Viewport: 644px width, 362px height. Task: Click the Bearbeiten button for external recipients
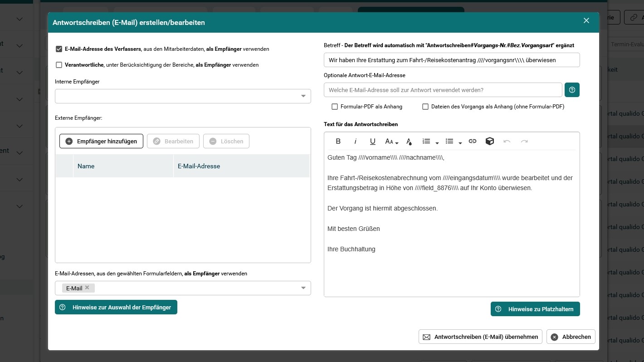tap(173, 141)
